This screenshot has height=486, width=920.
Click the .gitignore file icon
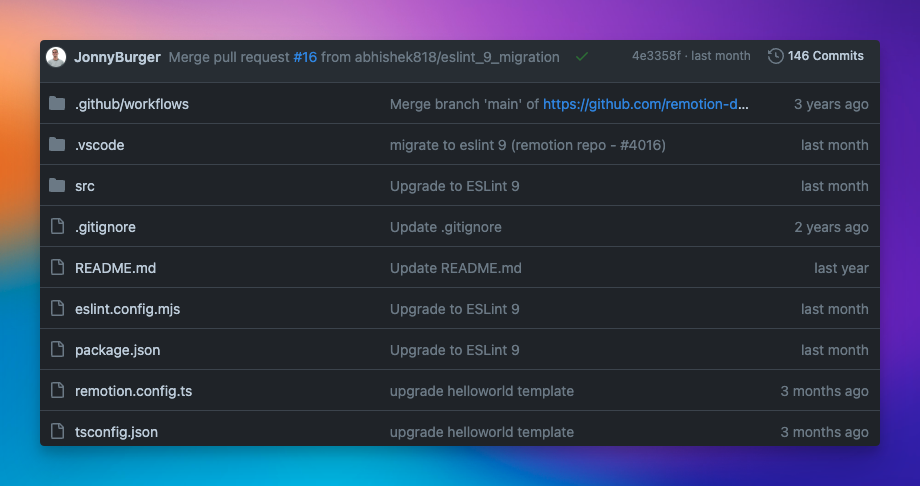(x=57, y=227)
